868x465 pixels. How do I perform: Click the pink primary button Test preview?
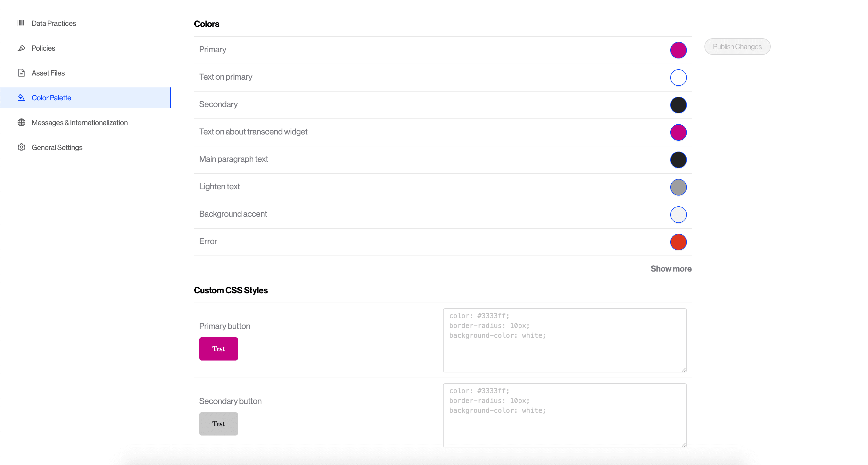[218, 349]
